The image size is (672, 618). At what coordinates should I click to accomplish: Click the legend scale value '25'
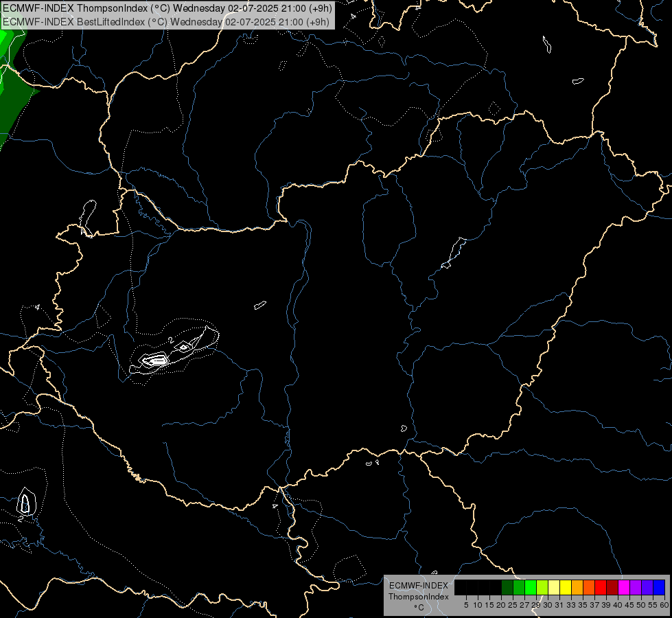click(513, 605)
